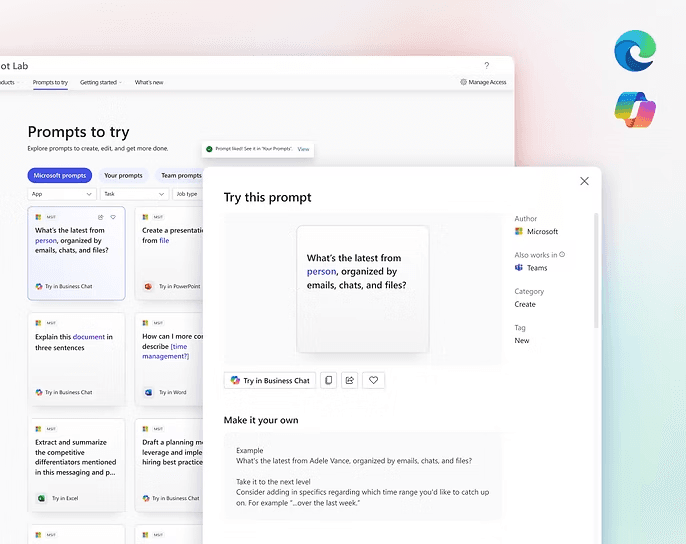Click Try in Business Chat button in dialog
The image size is (686, 544).
[270, 380]
